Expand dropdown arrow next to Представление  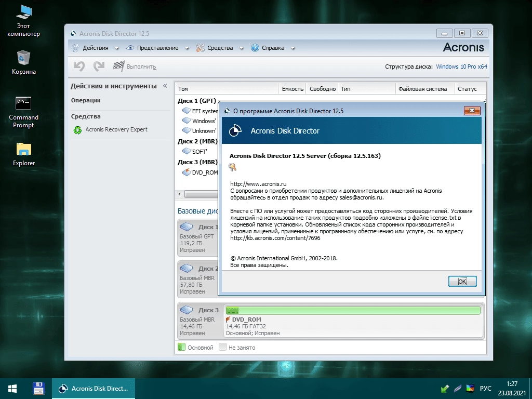point(187,48)
